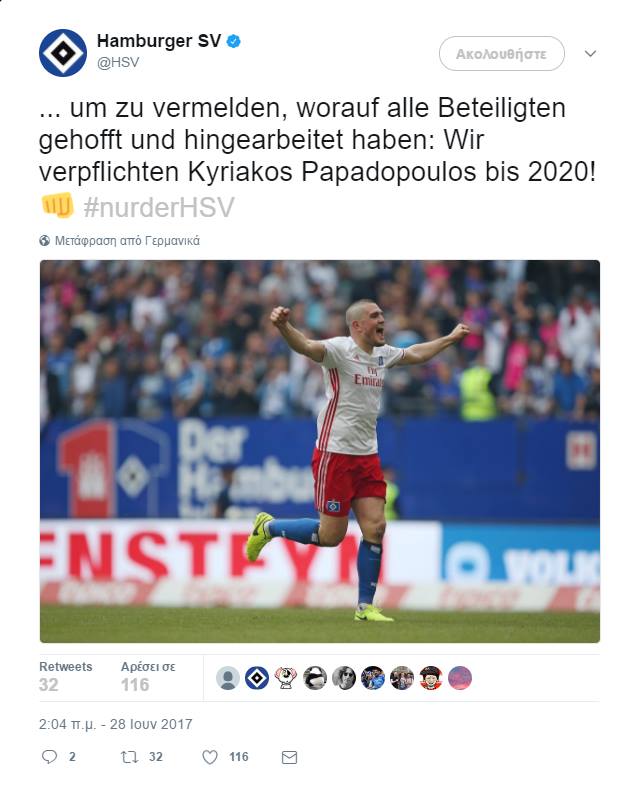
Task: Click the globe translation icon
Action: click(x=44, y=241)
